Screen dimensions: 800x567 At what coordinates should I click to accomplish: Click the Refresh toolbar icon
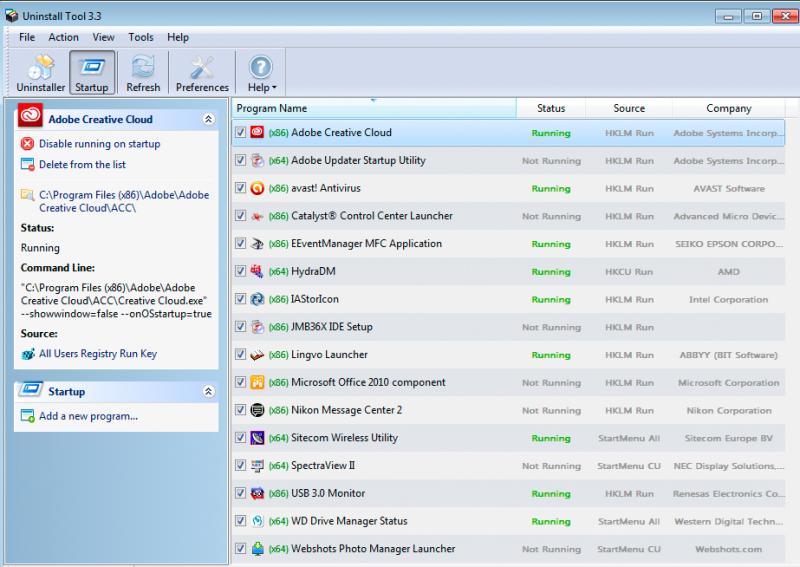143,73
